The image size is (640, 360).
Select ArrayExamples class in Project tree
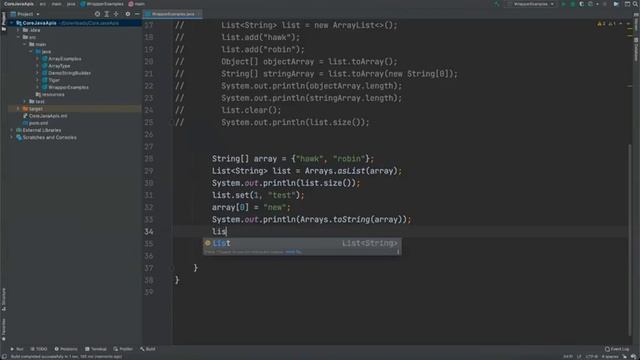click(x=62, y=59)
